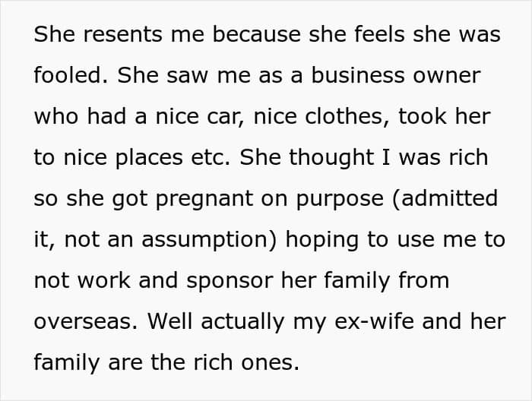Select the word "thought" in the text

[331, 158]
